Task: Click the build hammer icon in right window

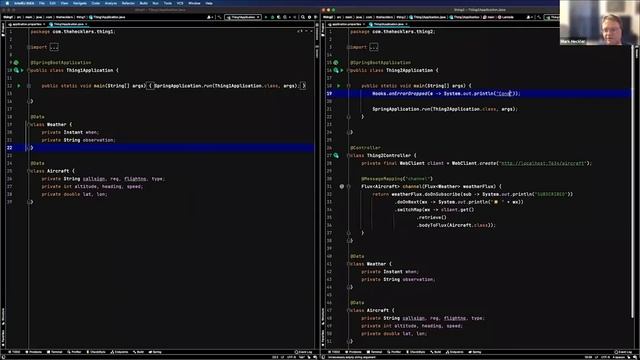Action: (x=540, y=17)
